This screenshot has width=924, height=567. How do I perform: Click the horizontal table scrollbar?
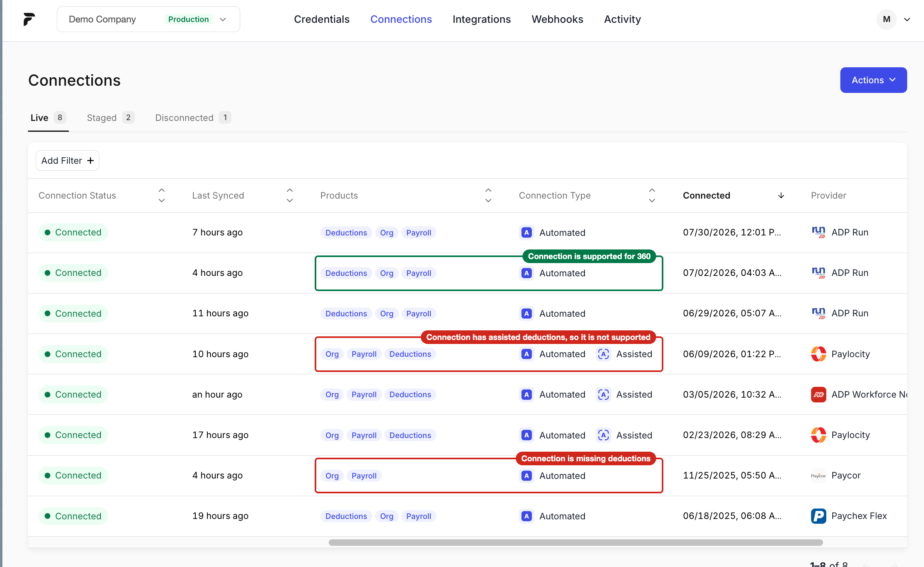[576, 543]
